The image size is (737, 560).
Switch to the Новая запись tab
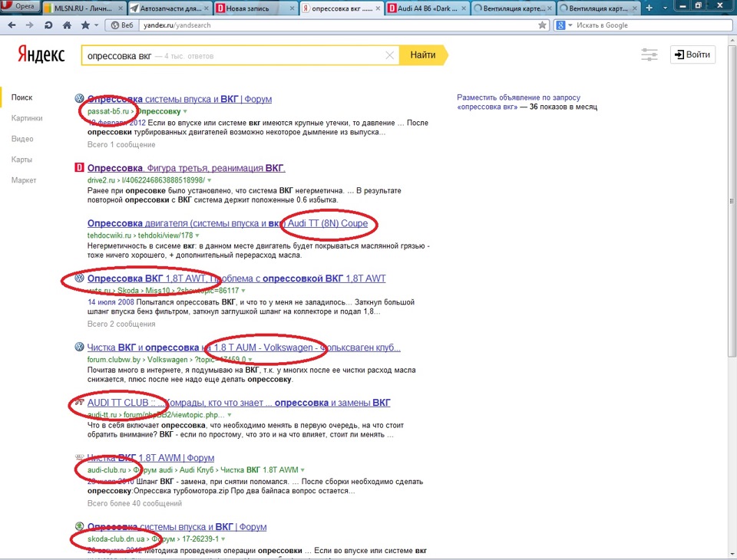(256, 8)
